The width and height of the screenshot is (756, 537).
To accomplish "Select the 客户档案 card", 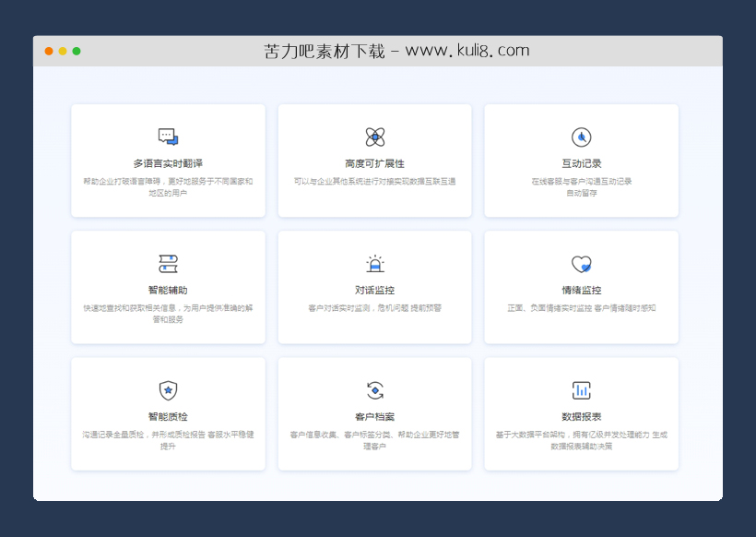I will click(x=374, y=413).
